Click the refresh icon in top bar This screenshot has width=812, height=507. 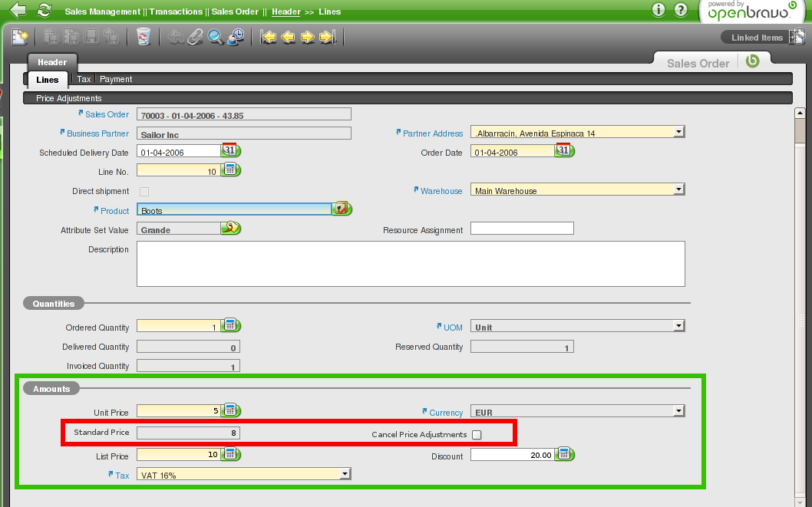pos(45,10)
